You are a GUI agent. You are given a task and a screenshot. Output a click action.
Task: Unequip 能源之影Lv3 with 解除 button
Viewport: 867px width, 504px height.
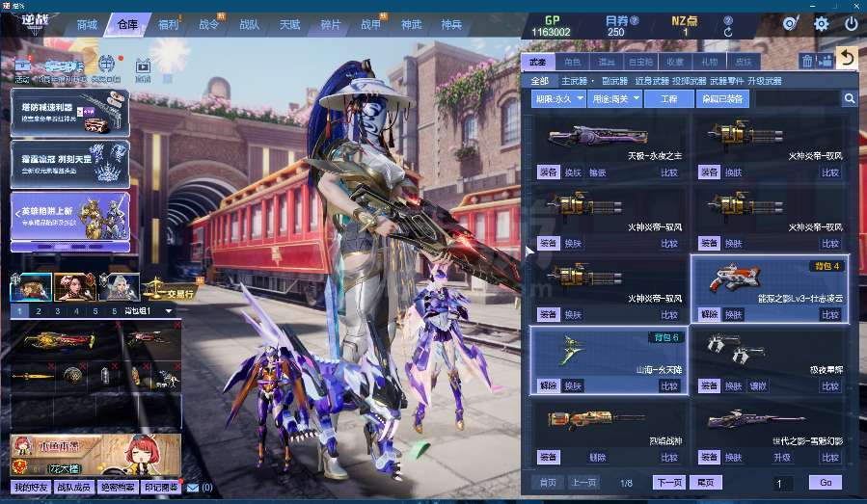pyautogui.click(x=709, y=314)
